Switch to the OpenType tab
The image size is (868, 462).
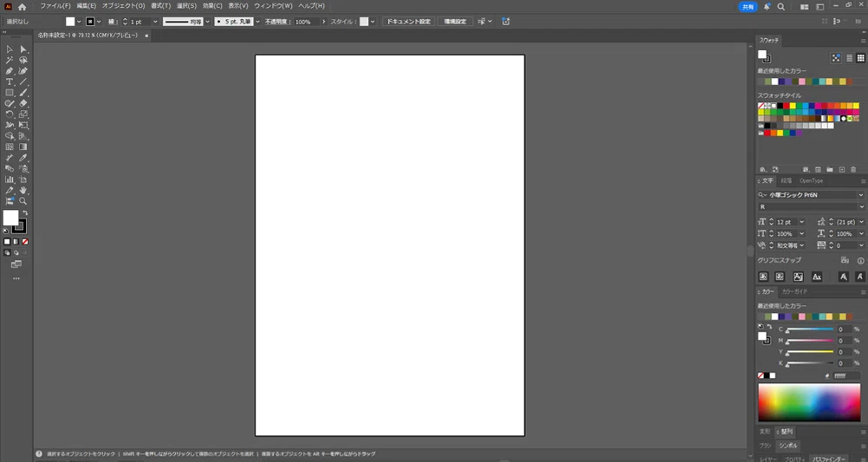pyautogui.click(x=811, y=180)
